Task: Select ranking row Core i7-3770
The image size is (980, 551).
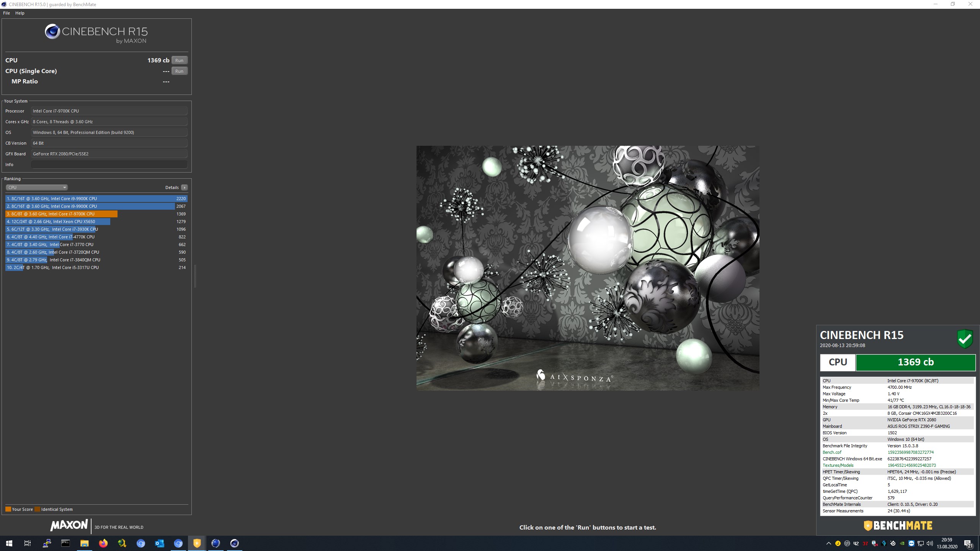Action: coord(96,245)
